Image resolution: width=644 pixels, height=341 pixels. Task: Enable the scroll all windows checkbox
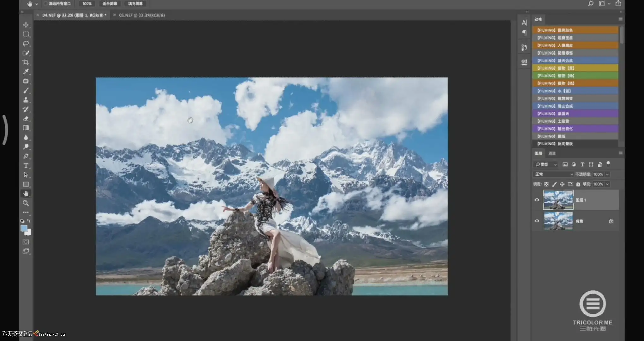click(45, 4)
